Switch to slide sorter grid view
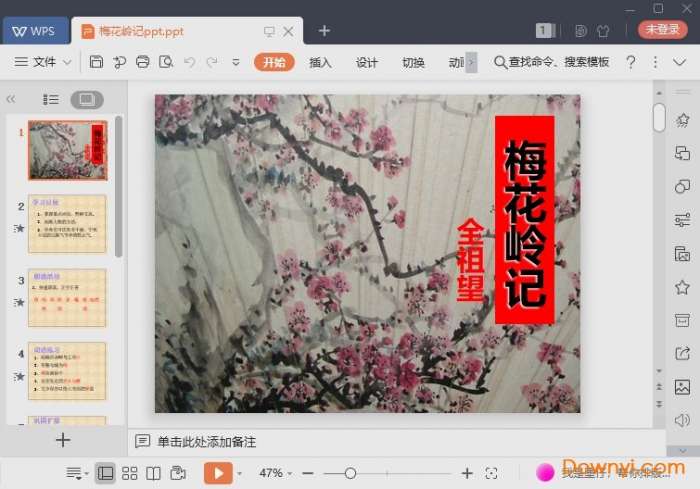 (x=129, y=473)
